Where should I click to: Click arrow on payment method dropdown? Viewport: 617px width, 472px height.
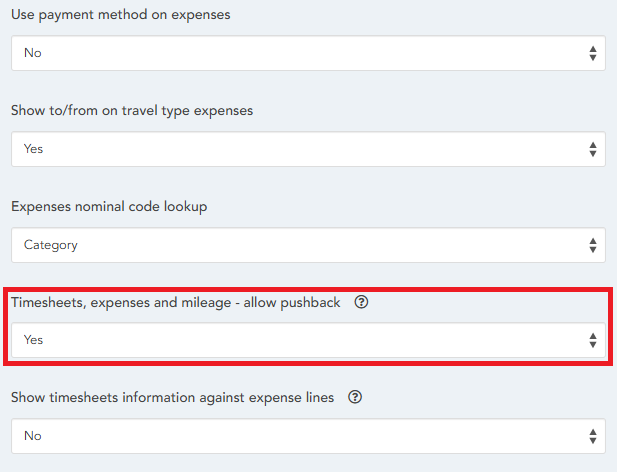592,53
